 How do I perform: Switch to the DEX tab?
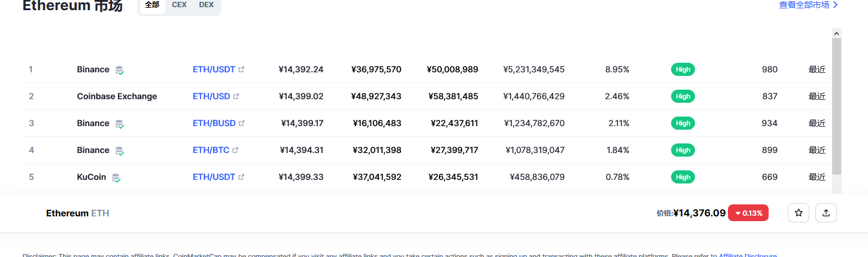click(206, 5)
